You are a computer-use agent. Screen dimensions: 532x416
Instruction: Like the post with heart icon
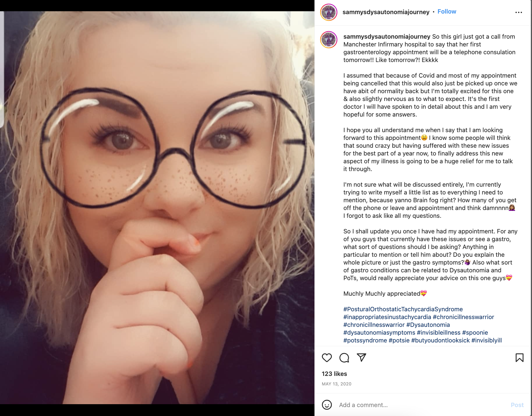tap(327, 358)
